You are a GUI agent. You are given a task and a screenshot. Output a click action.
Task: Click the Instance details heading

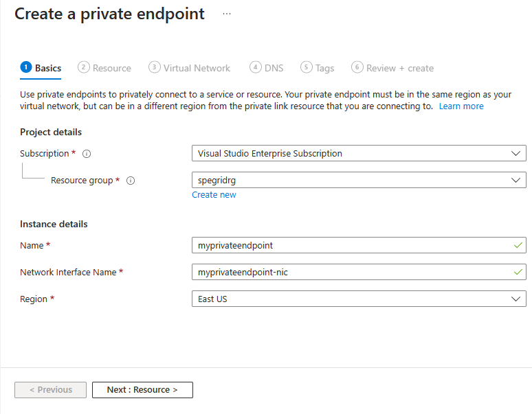coord(54,225)
